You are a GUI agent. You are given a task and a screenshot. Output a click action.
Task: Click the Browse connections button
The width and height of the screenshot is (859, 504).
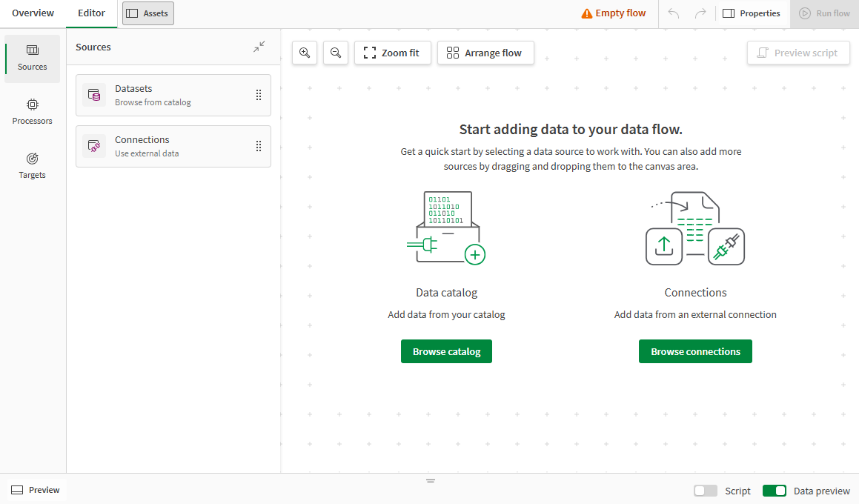(x=695, y=351)
